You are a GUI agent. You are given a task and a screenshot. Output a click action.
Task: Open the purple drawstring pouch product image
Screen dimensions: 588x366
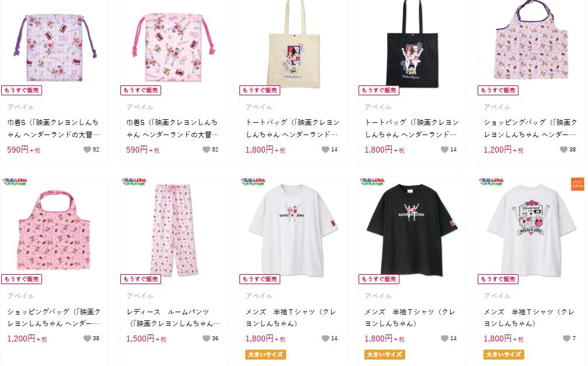click(x=55, y=47)
